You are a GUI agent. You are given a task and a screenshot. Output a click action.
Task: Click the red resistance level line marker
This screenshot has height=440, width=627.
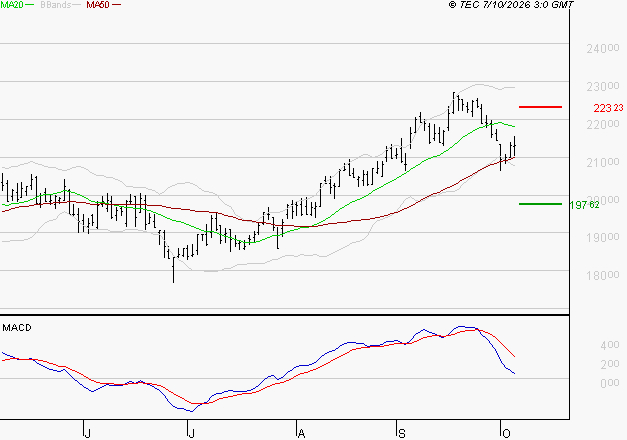pyautogui.click(x=540, y=107)
